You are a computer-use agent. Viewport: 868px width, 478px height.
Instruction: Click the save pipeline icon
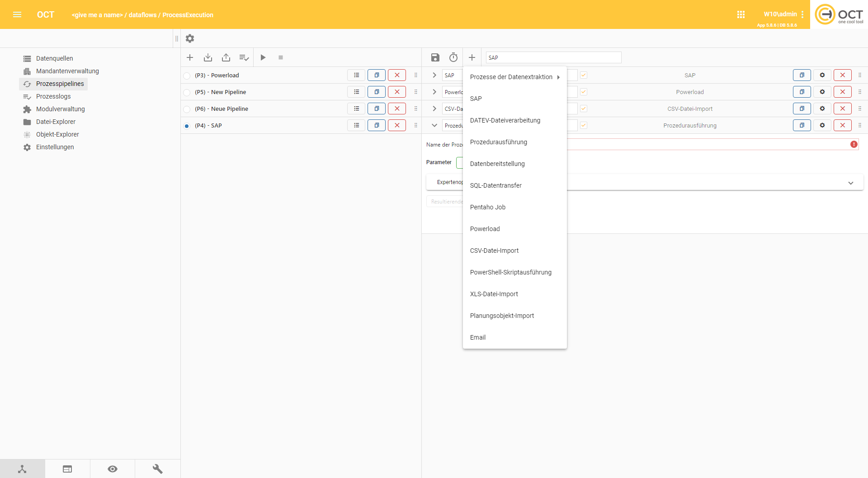435,57
